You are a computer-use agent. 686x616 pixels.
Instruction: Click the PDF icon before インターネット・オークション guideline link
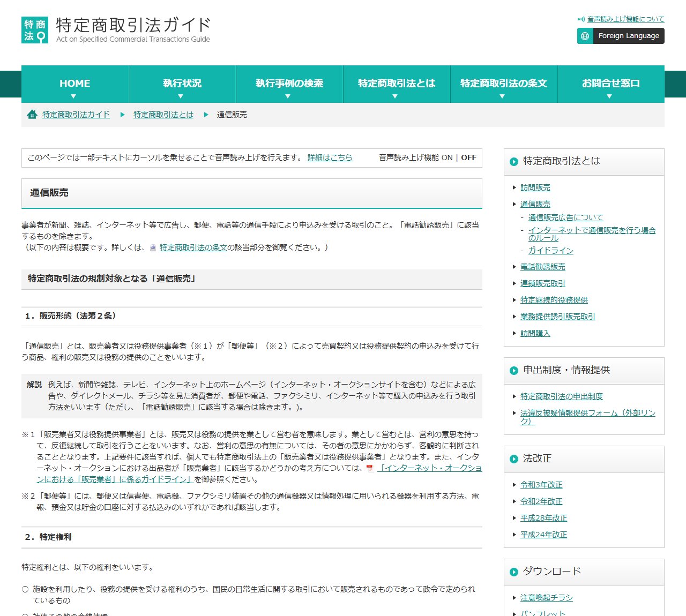[370, 468]
